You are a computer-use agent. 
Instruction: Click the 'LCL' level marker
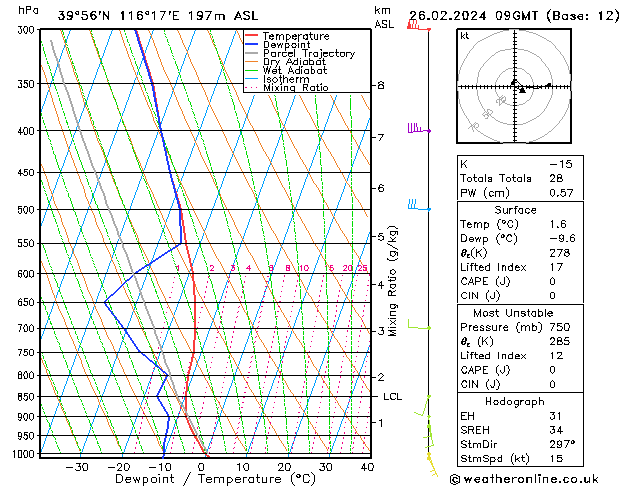click(392, 397)
